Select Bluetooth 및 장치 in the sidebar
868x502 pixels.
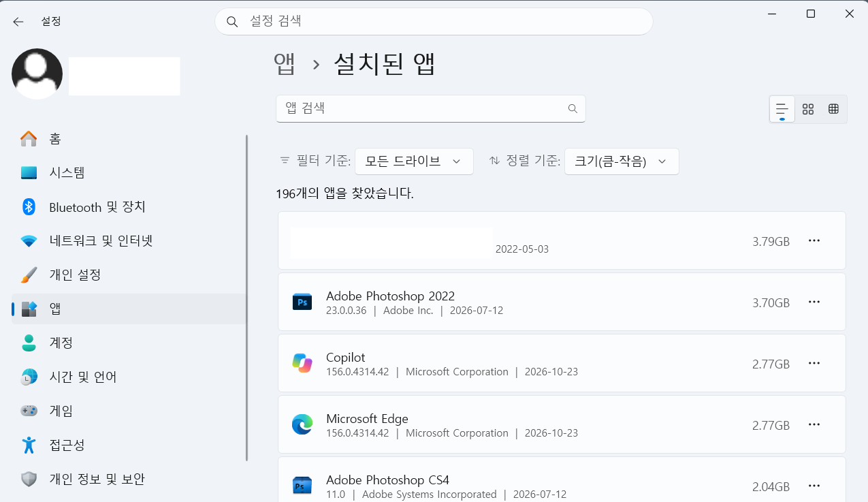(x=129, y=207)
